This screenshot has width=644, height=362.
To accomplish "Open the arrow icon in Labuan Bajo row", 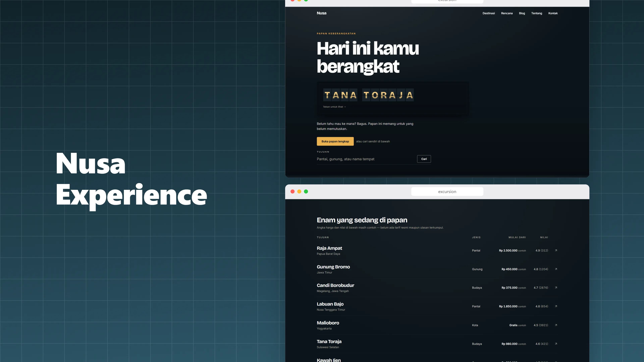I will click(x=556, y=306).
